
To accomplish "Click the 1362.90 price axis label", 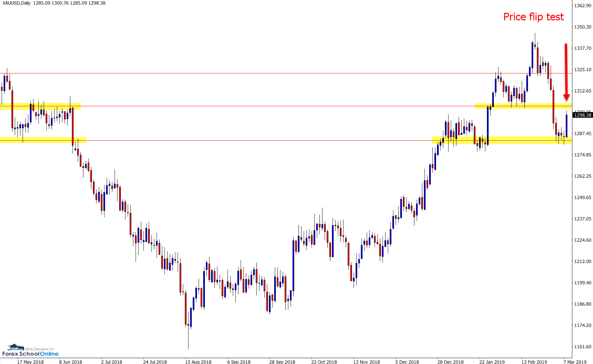I will [582, 6].
